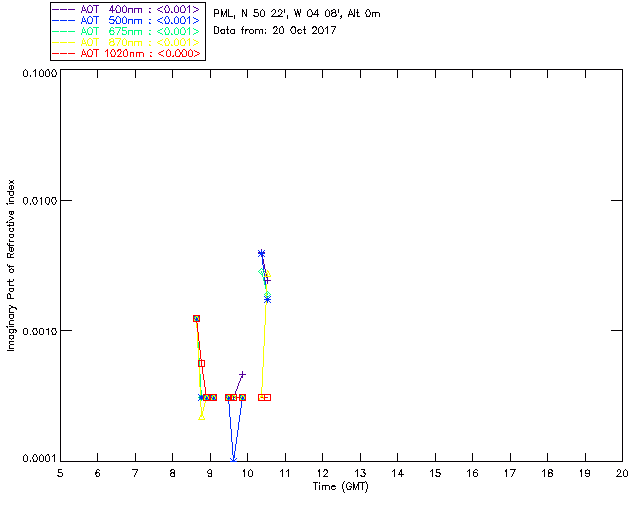Click the red square marker near 0.0006
The width and height of the screenshot is (640, 512).
point(201,363)
